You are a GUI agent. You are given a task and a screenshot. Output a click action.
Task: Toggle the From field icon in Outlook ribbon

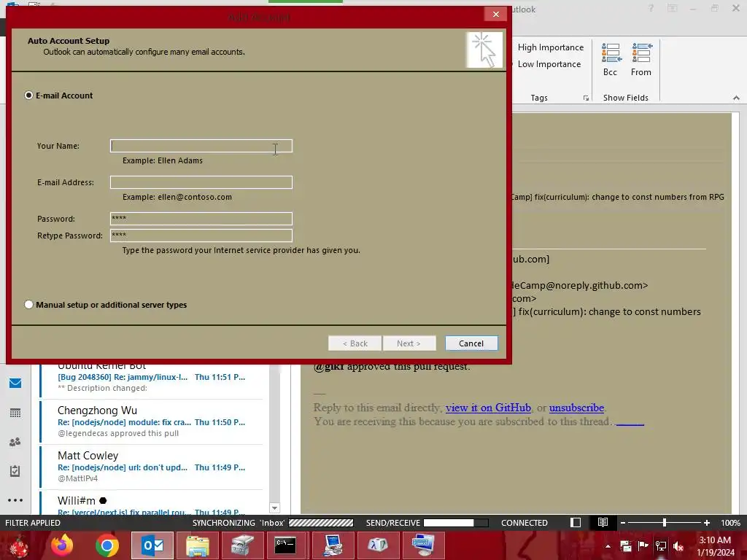click(x=641, y=59)
